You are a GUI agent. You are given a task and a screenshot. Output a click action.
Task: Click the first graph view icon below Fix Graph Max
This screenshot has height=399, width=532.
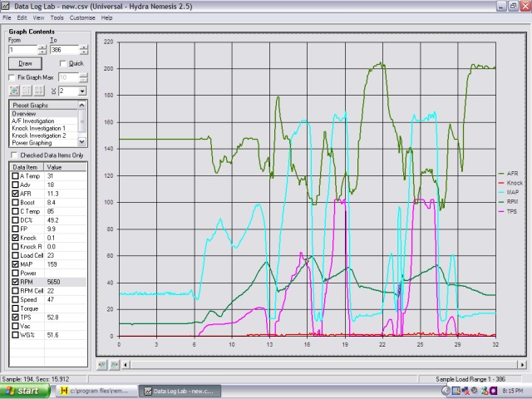pos(14,91)
